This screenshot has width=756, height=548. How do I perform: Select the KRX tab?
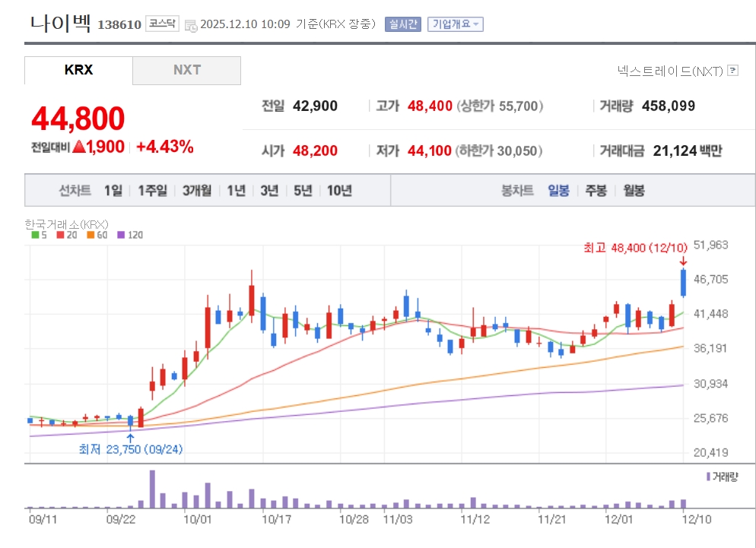(78, 70)
